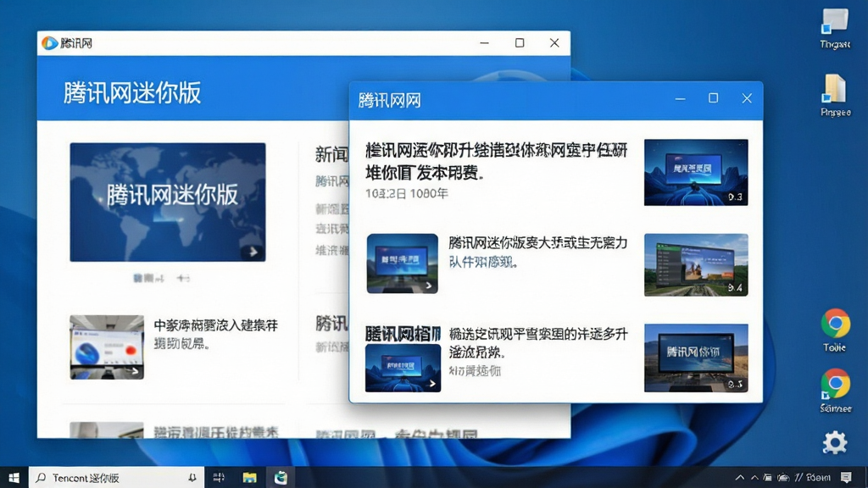Image resolution: width=868 pixels, height=488 pixels.
Task: Open the Windows Start menu
Action: [14, 478]
